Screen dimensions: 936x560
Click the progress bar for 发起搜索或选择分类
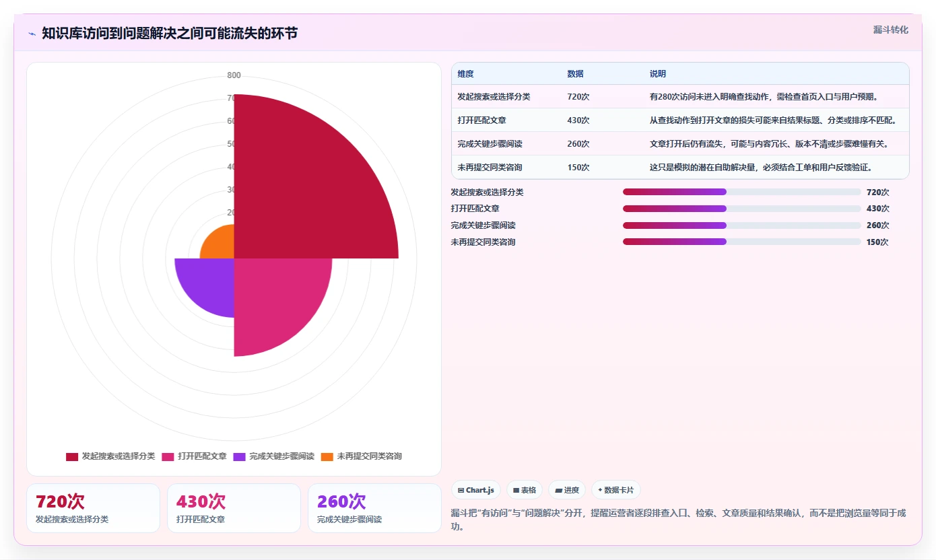point(742,192)
